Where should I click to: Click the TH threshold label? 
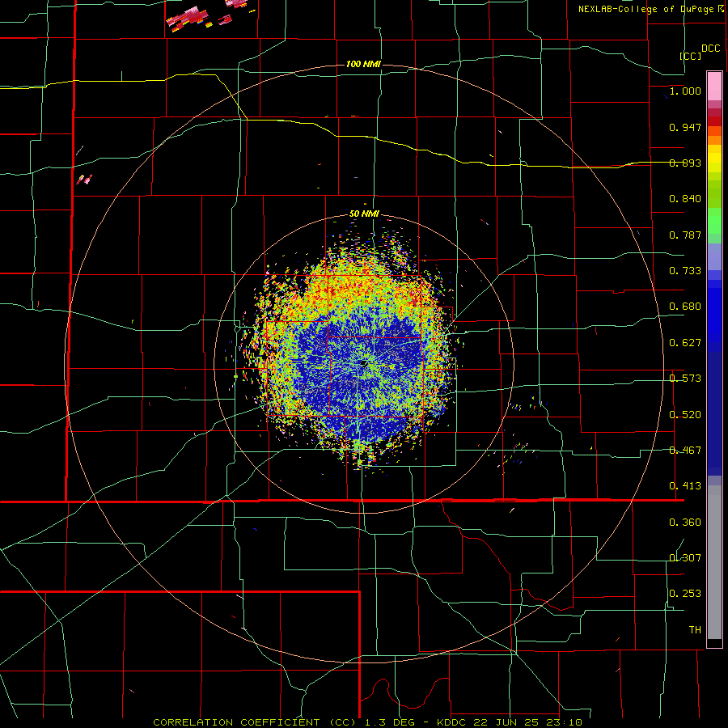click(x=695, y=630)
